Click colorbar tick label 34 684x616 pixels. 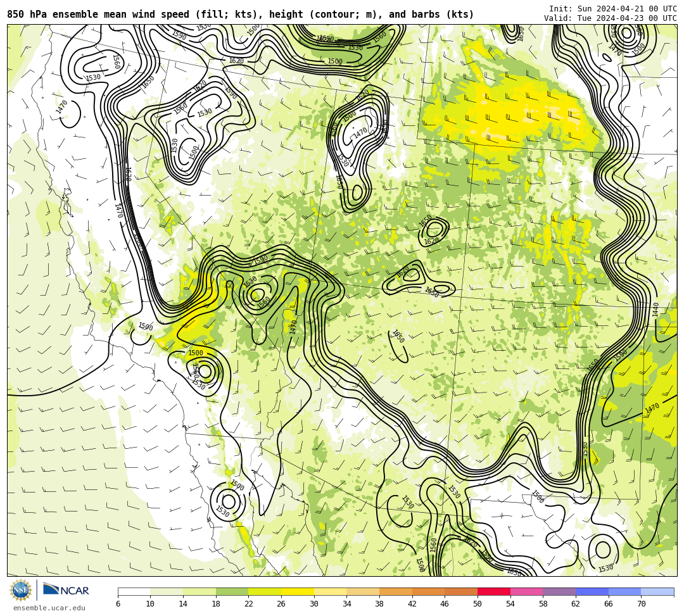coord(347,604)
